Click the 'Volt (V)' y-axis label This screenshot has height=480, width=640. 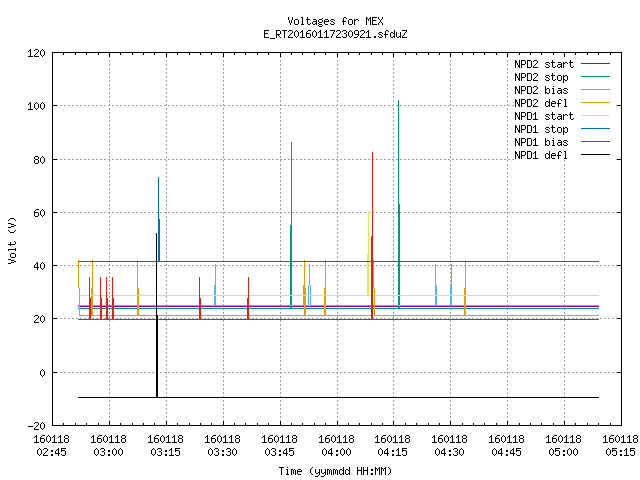12,240
